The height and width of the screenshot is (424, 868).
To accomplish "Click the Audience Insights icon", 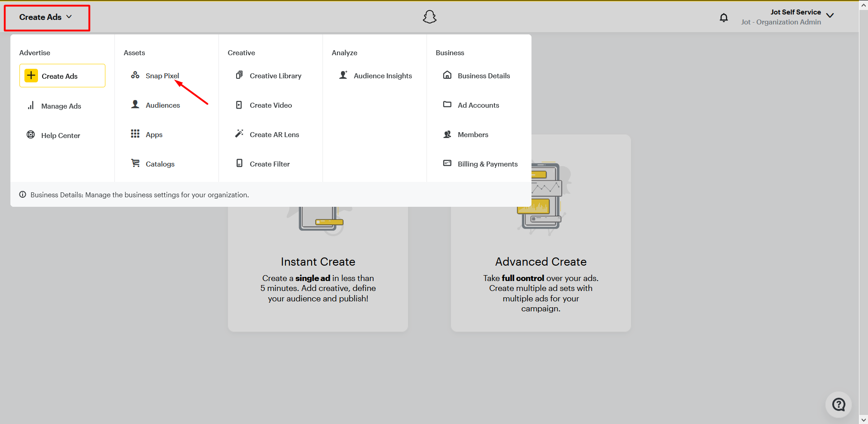I will click(343, 75).
